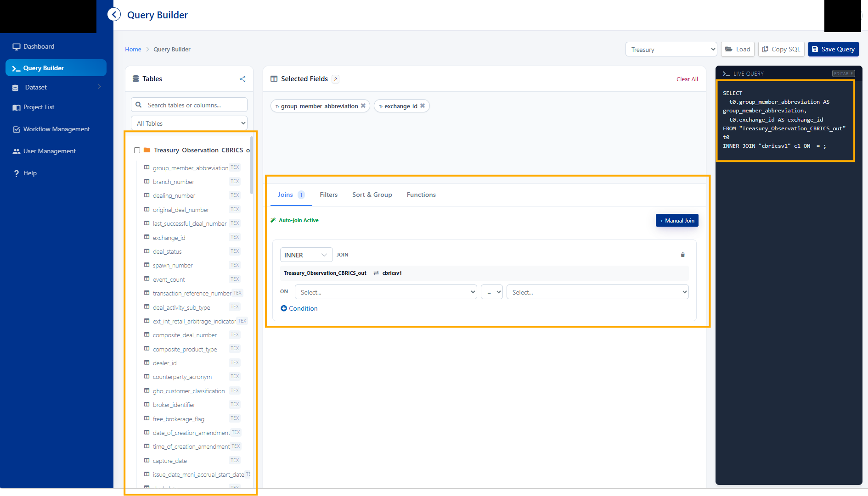
Task: Click the column icon beside composite_deal_number
Action: 147,334
